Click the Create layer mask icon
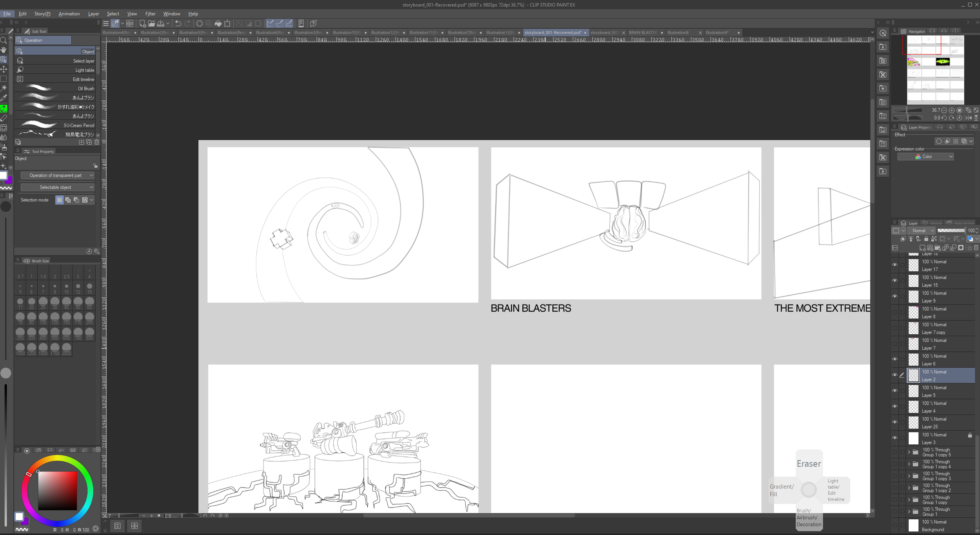 click(x=961, y=248)
